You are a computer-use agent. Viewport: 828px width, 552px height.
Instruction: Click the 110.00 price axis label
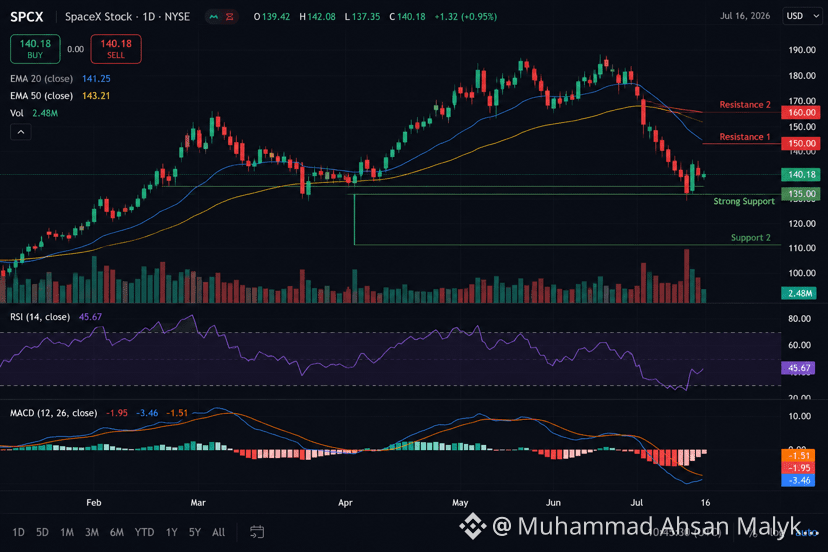coord(802,248)
